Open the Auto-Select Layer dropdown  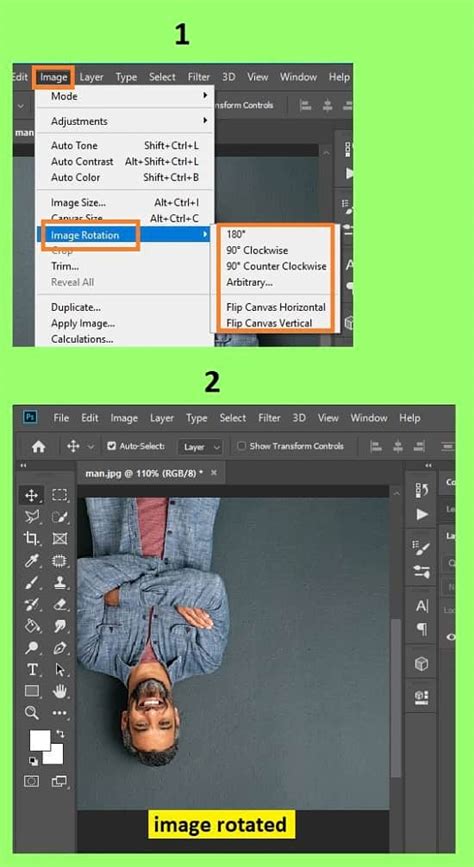200,447
